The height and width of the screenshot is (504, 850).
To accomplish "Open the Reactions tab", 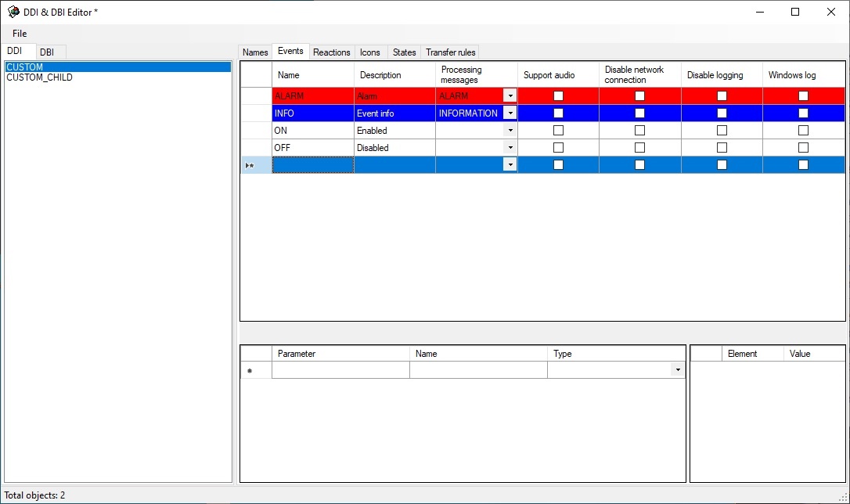I will pos(331,52).
